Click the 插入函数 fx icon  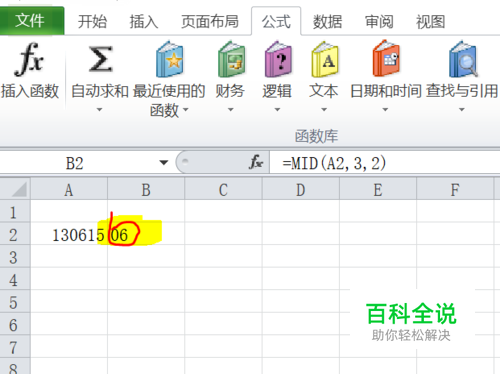[x=29, y=59]
